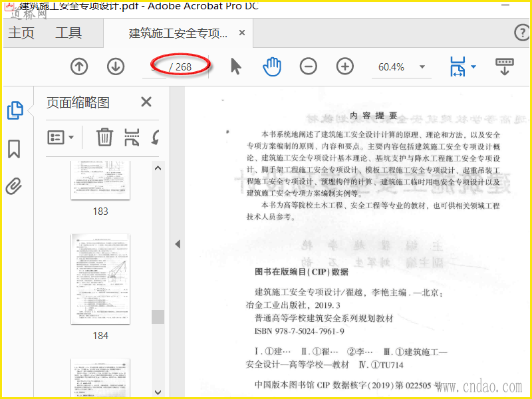532x399 pixels.
Task: Open the bookmarks panel
Action: [x=14, y=149]
